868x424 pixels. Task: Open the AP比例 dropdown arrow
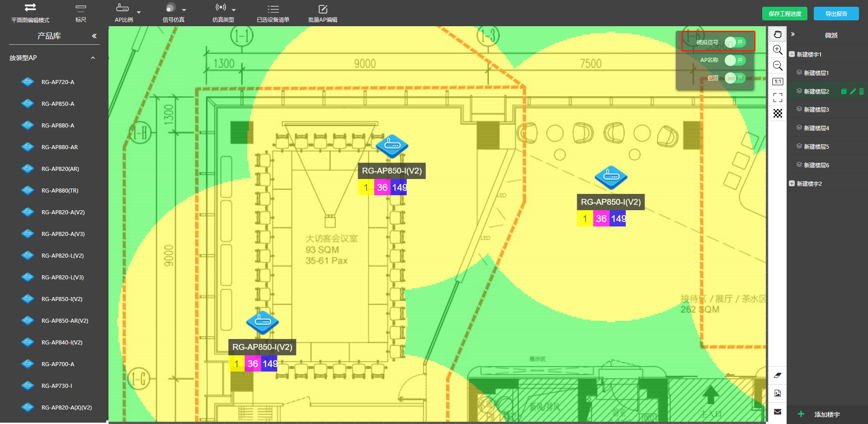[139, 12]
